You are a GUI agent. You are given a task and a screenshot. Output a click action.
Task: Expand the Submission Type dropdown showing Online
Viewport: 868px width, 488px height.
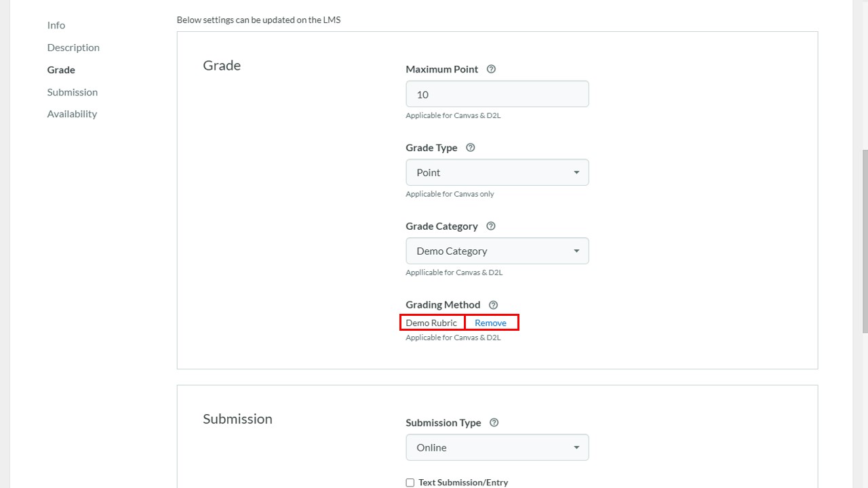(497, 448)
